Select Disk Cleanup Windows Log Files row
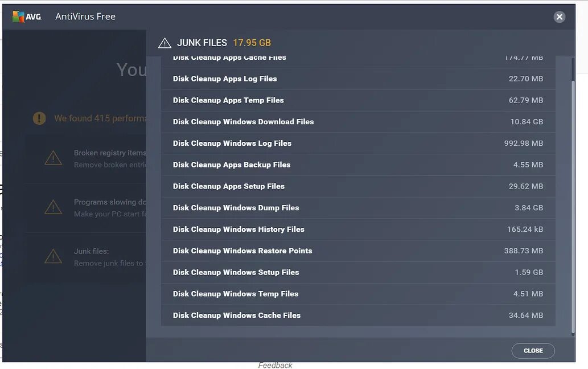The image size is (588, 369). [358, 143]
